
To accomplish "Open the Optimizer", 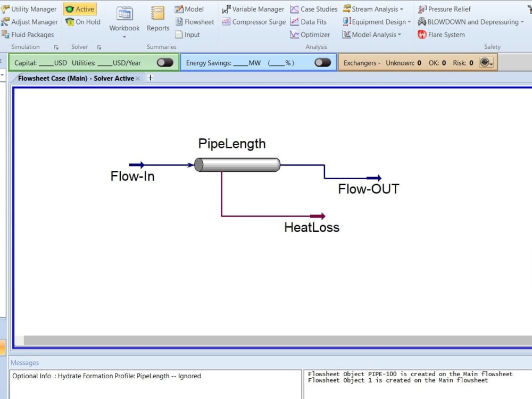I will (x=310, y=35).
